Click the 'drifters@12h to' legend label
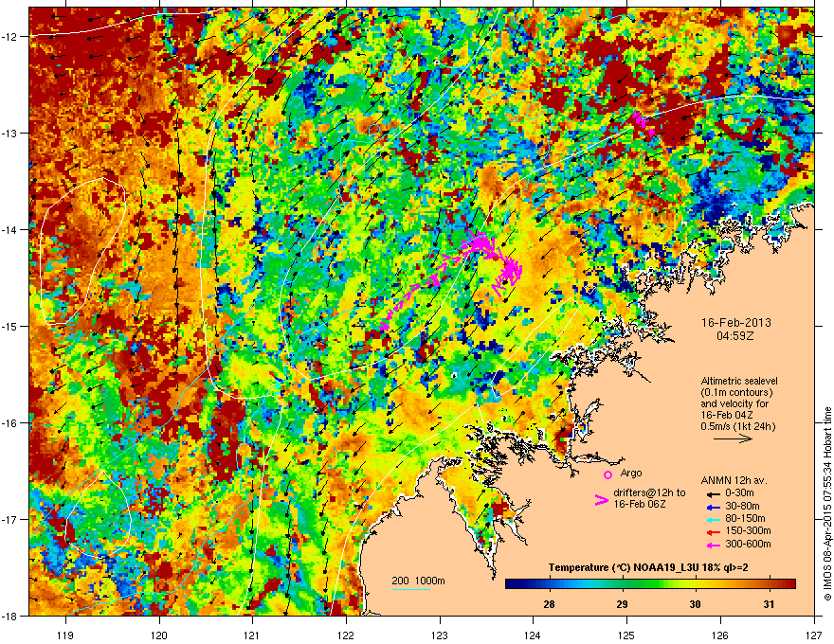Image resolution: width=834 pixels, height=644 pixels. (649, 492)
